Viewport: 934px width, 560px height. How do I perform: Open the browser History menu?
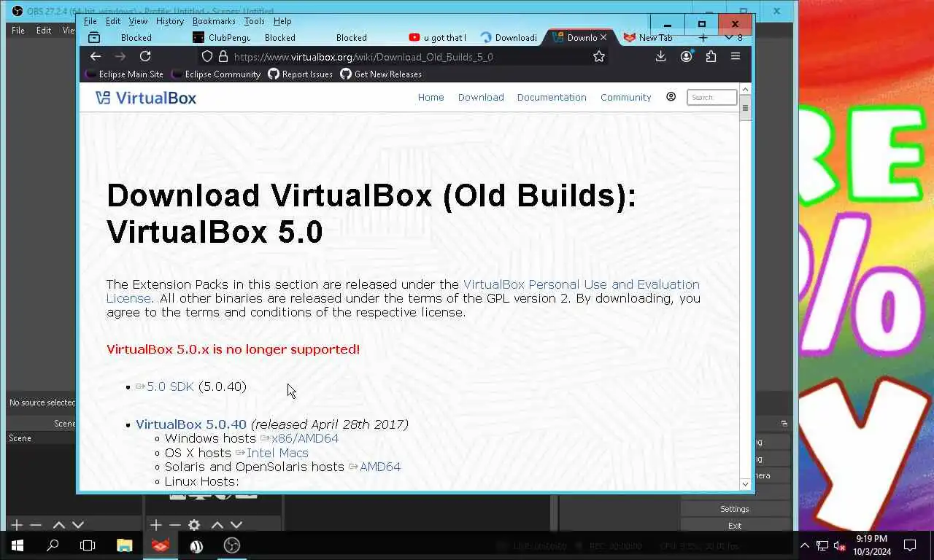pos(170,21)
